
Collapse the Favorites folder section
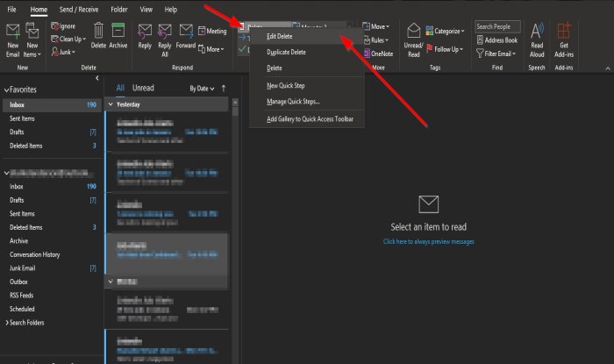point(7,89)
